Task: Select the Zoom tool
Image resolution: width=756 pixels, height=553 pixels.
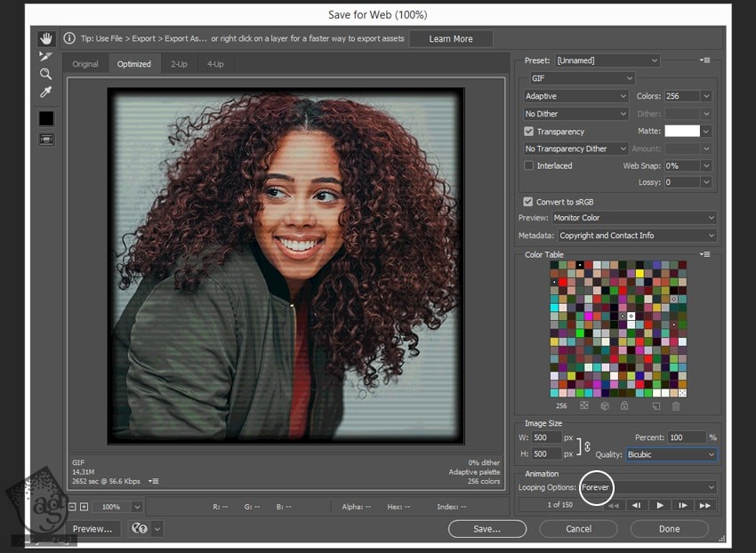Action: tap(45, 75)
